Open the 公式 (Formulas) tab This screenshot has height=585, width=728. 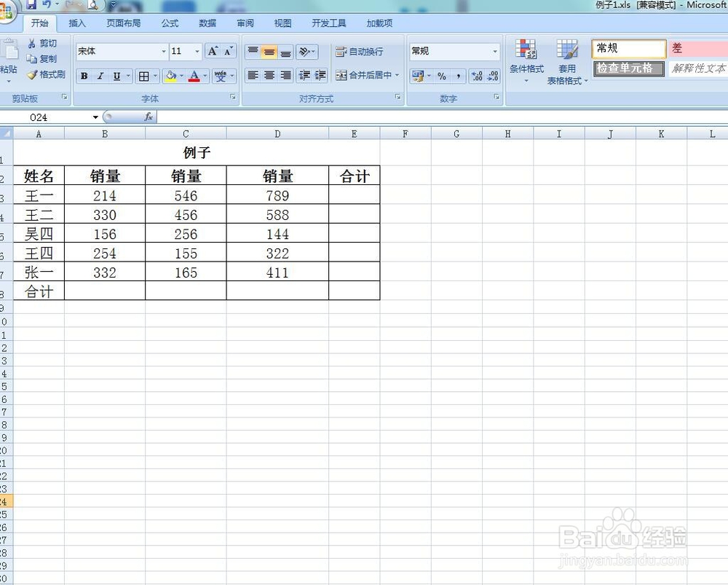[x=170, y=23]
